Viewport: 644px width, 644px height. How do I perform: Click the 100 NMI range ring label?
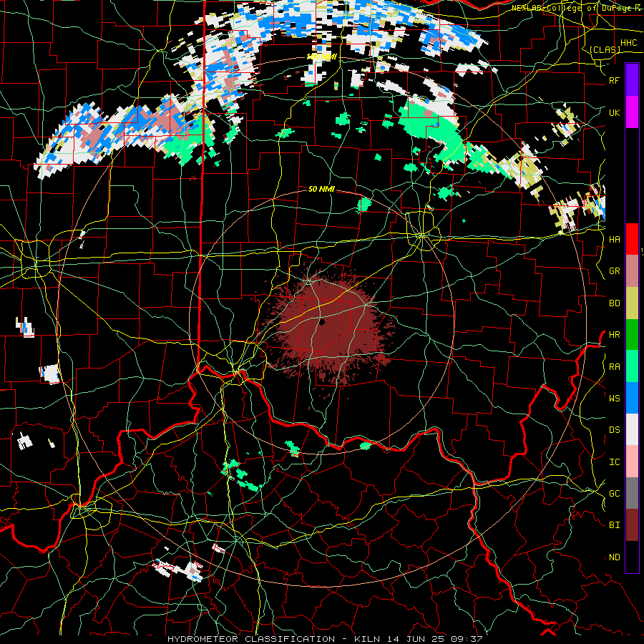point(321,57)
